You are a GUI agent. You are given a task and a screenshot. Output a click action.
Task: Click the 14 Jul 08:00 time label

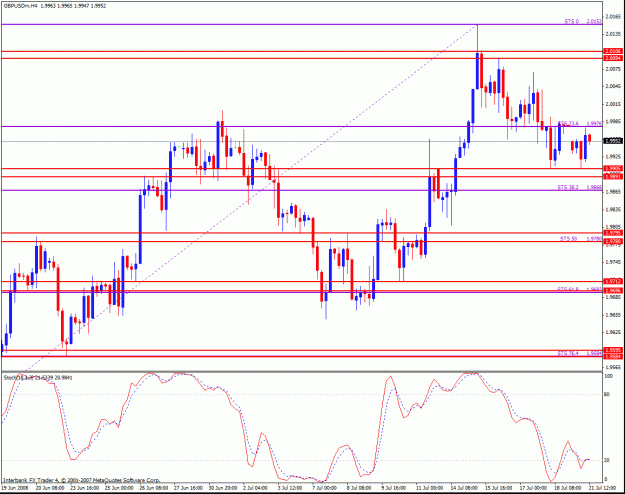pos(464,488)
